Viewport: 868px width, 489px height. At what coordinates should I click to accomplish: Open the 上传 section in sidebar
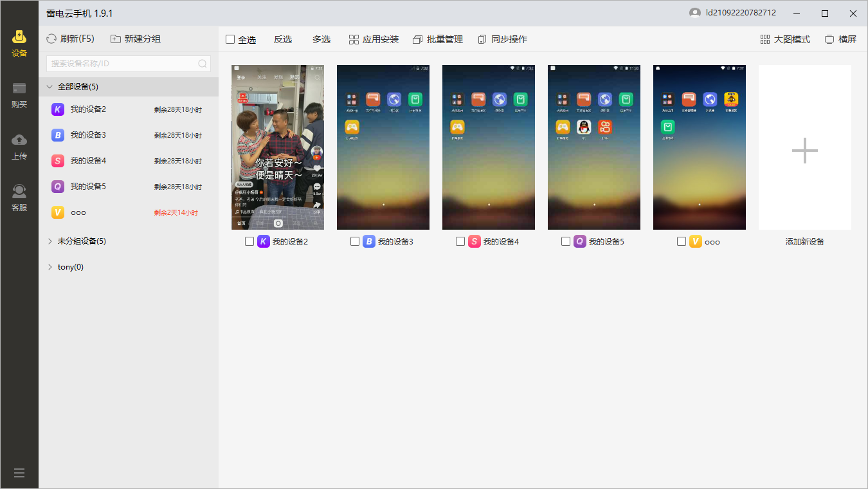pyautogui.click(x=19, y=146)
